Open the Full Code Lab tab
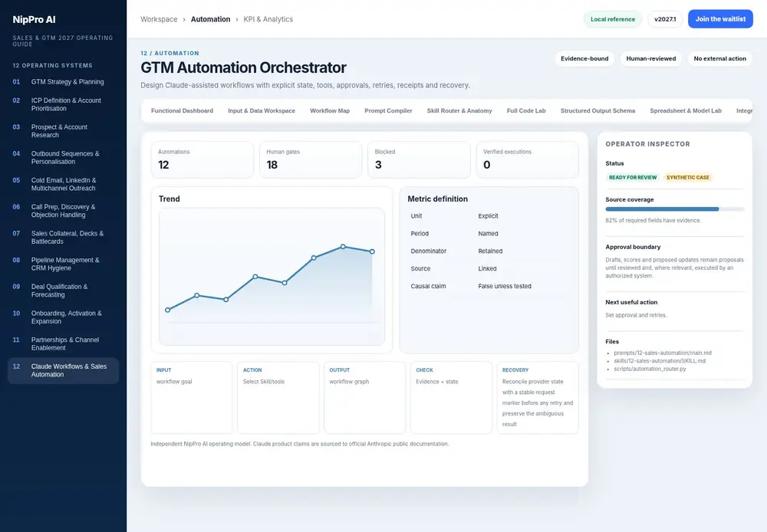The height and width of the screenshot is (532, 767). click(526, 110)
